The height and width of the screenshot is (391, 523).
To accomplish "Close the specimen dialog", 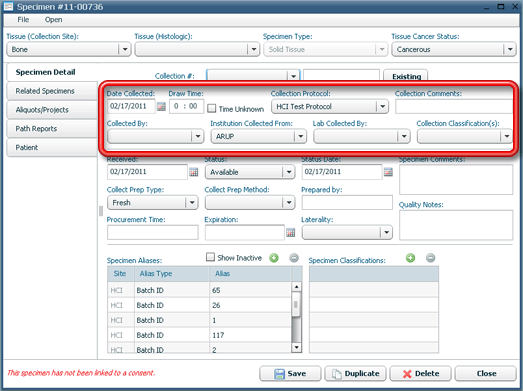I will pos(486,373).
